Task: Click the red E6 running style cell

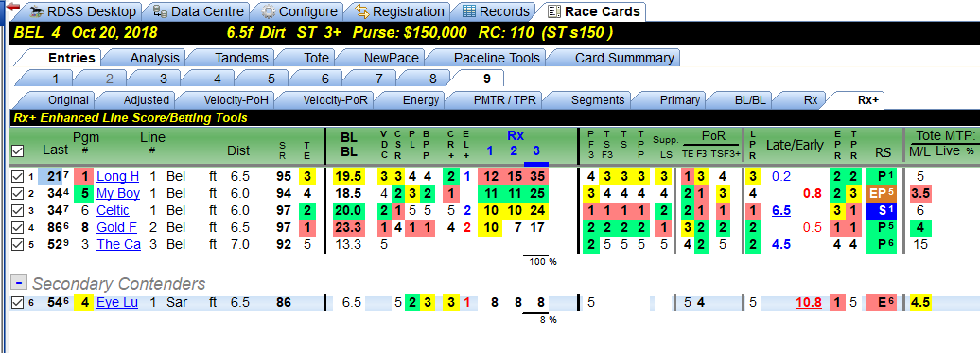Action: click(x=882, y=303)
